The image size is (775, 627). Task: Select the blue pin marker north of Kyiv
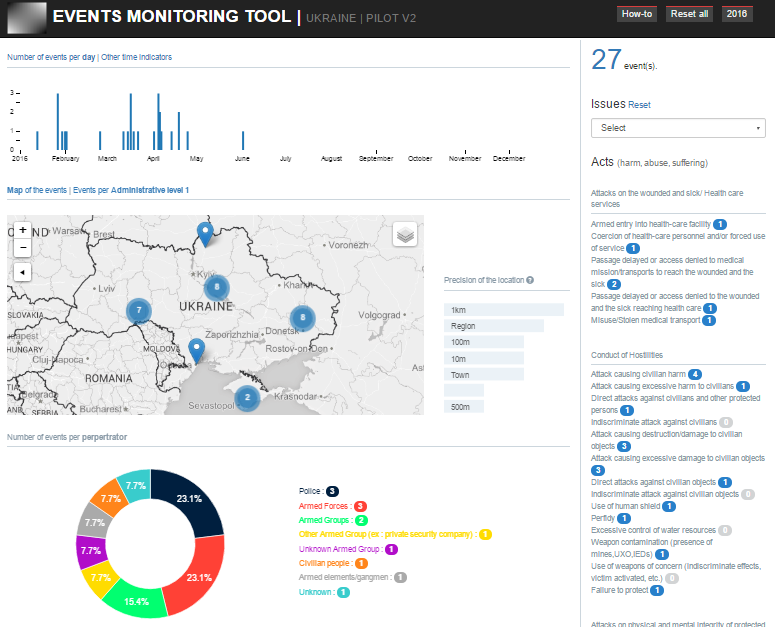pyautogui.click(x=205, y=233)
